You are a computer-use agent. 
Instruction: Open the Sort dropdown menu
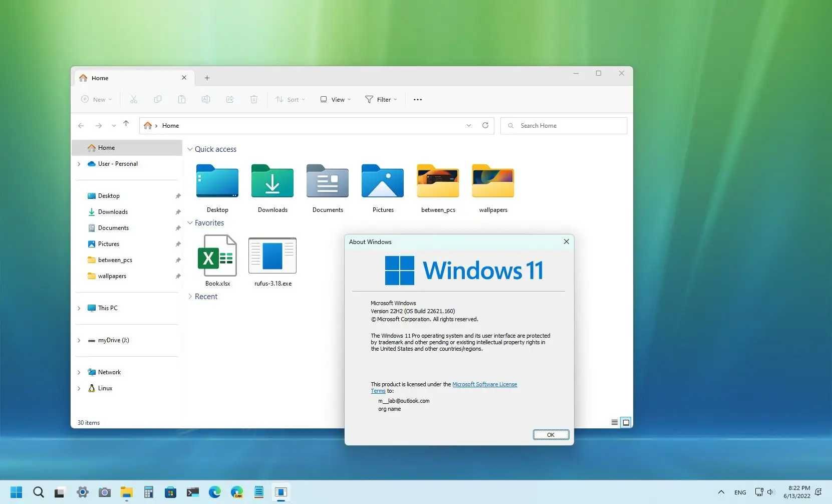290,99
